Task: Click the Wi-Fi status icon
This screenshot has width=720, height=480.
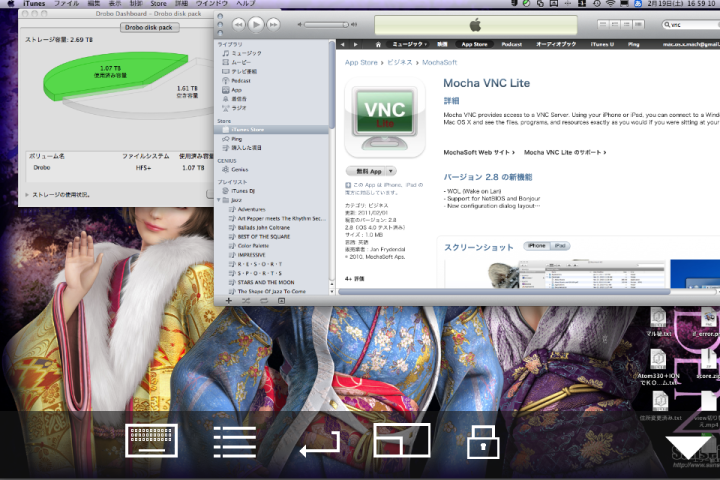Action: 610,4
